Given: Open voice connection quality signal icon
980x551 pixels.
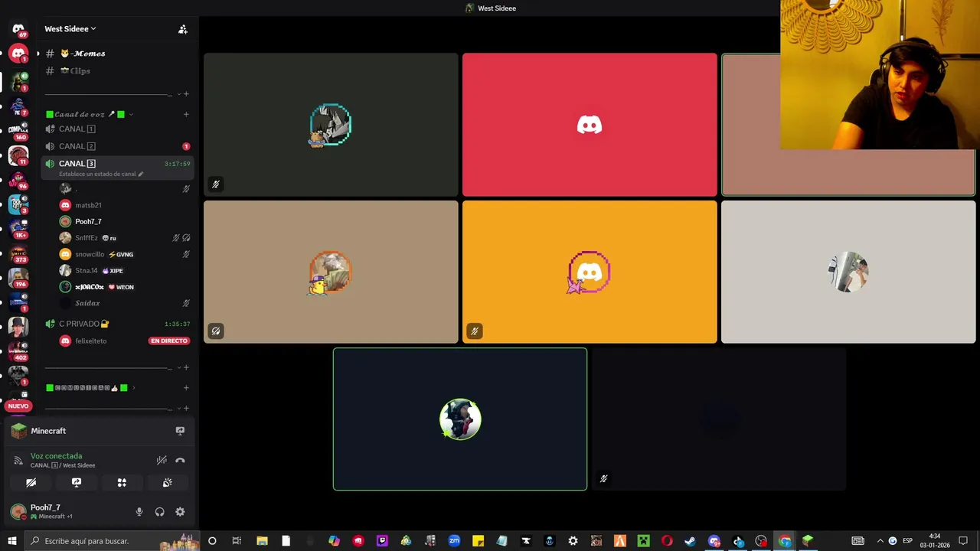Looking at the screenshot, I should pos(18,460).
